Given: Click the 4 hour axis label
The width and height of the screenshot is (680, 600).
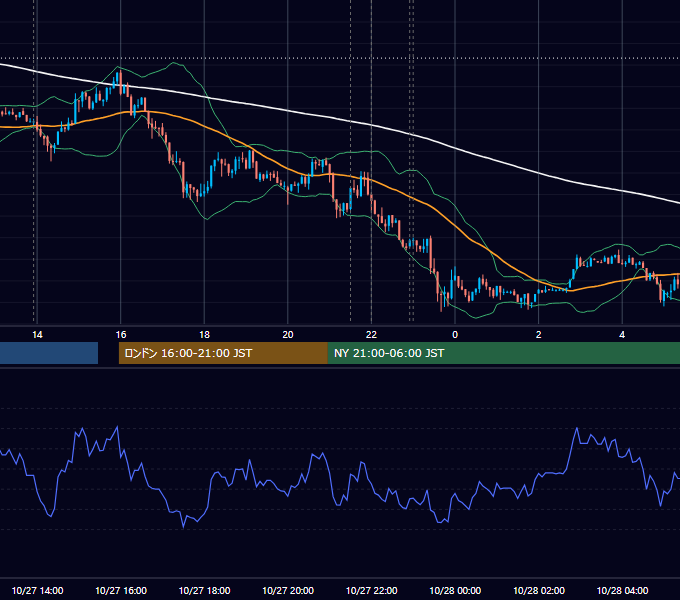Looking at the screenshot, I should (622, 335).
